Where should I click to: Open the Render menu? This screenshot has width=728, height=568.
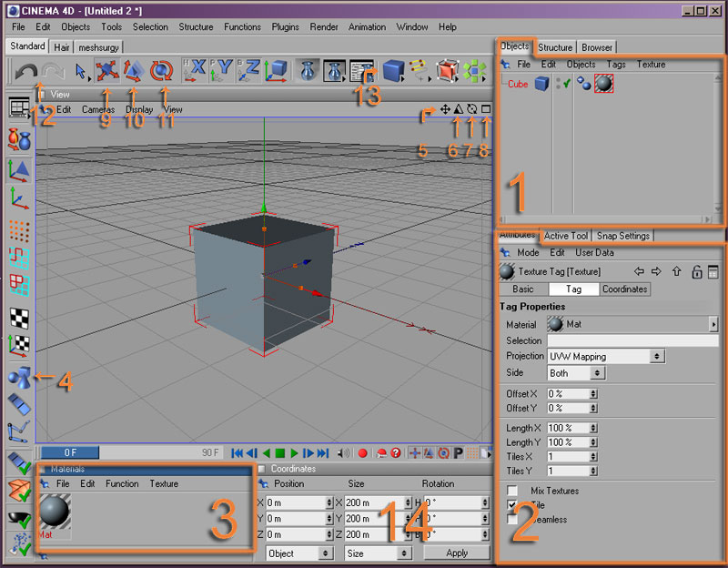(324, 27)
